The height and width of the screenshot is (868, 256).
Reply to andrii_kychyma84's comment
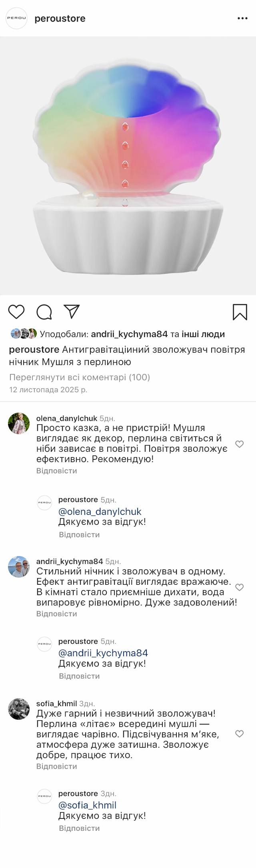click(56, 614)
